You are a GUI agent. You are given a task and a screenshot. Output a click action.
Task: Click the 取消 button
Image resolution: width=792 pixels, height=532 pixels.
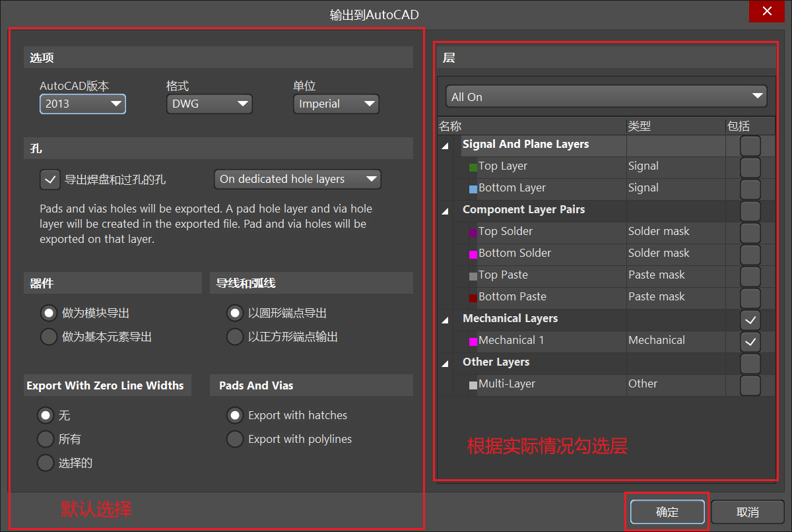pos(748,512)
